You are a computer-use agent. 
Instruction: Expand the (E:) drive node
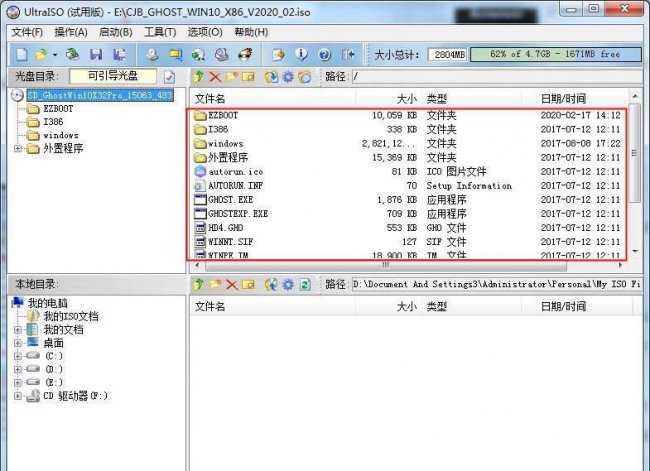coord(18,382)
